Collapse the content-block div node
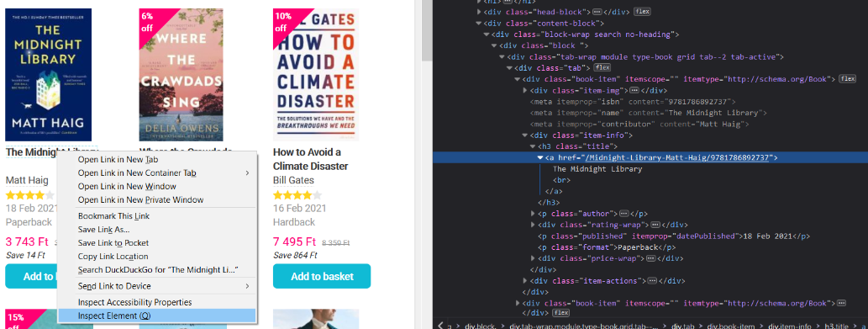The image size is (868, 329). coord(478,24)
